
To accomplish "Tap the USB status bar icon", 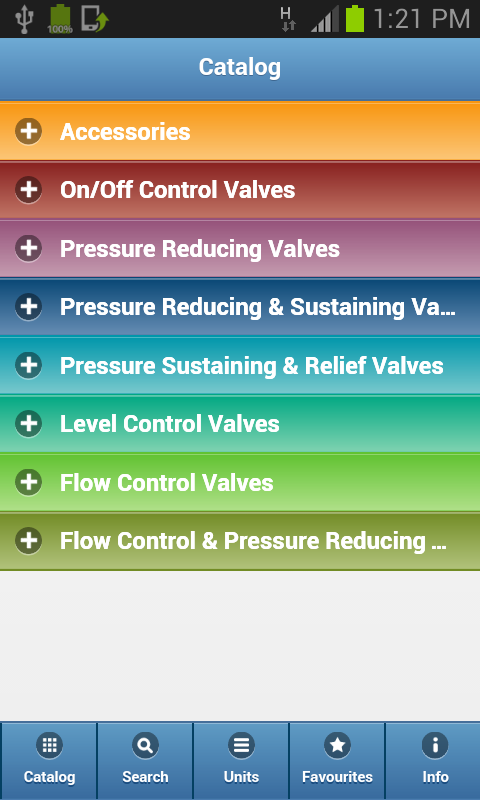I will point(23,19).
